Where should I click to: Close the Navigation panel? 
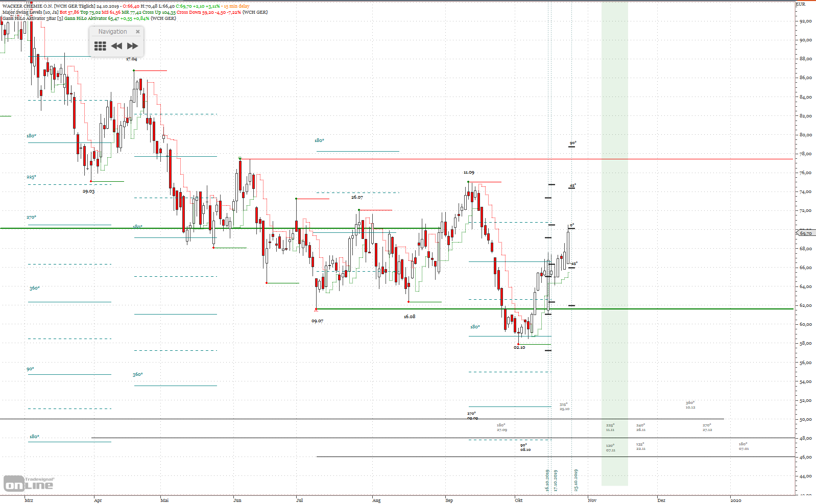tap(138, 32)
